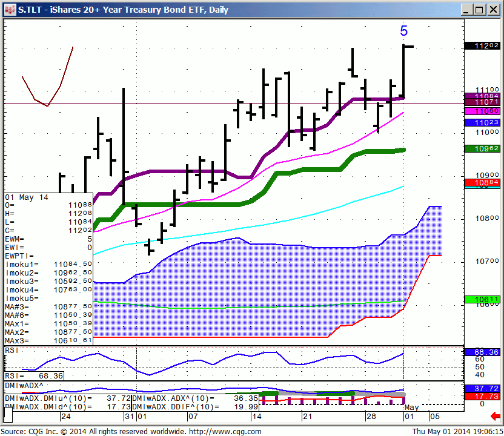Click the DMIwADX.DMId^(10)= 17.73 readout
This screenshot has height=436, width=504.
(x=68, y=407)
